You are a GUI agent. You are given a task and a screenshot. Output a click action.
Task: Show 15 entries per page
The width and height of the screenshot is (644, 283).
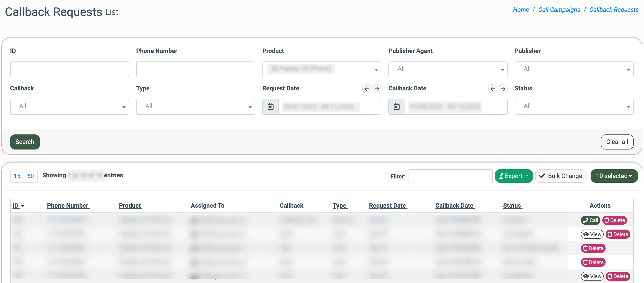(17, 176)
